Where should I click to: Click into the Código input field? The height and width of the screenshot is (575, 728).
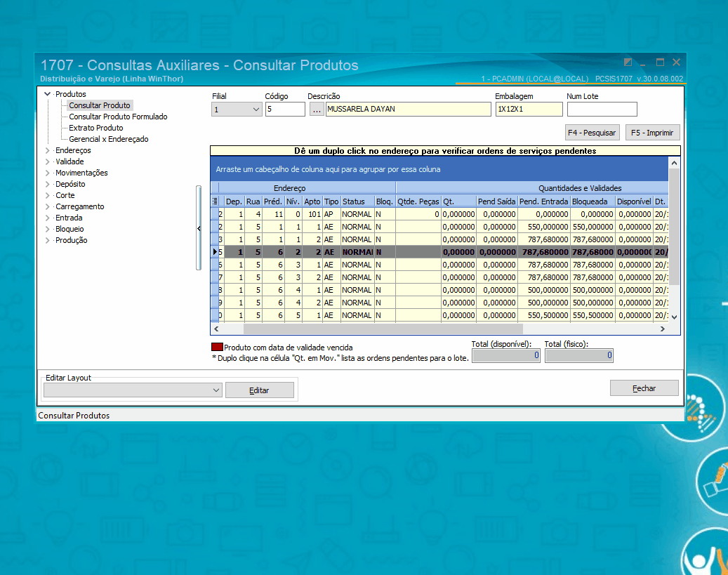point(285,109)
